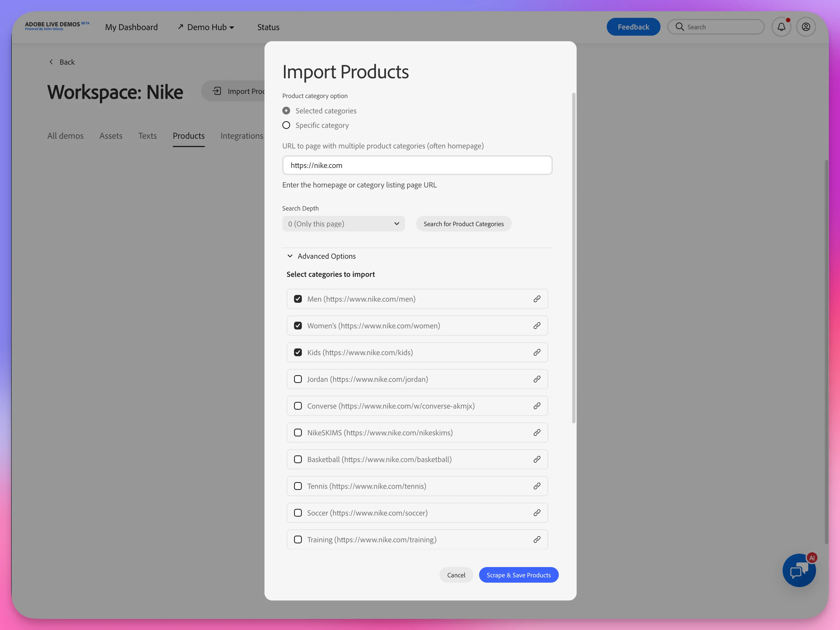Open the notifications bell
Viewport: 840px width, 630px height.
click(781, 27)
